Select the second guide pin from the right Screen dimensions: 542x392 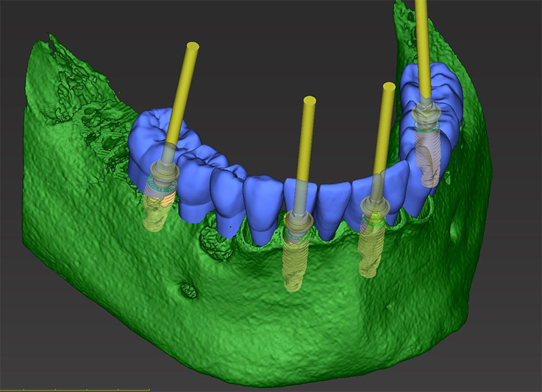[386, 122]
